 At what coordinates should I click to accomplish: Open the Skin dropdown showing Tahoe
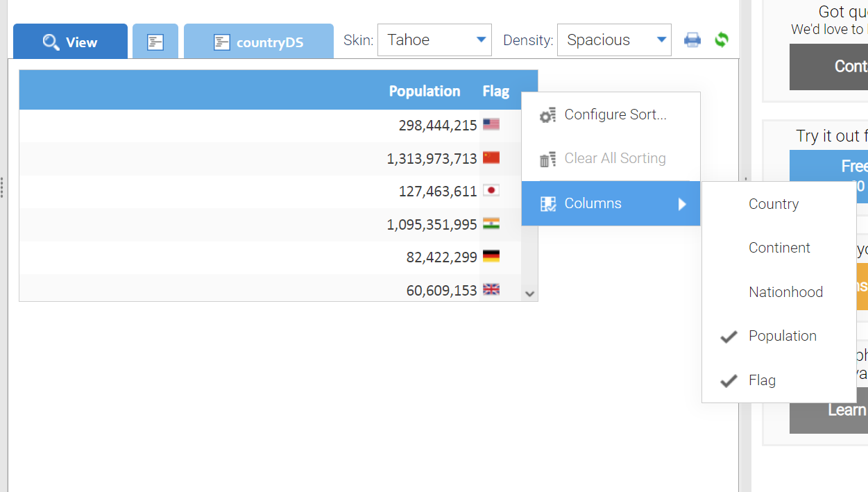(434, 40)
